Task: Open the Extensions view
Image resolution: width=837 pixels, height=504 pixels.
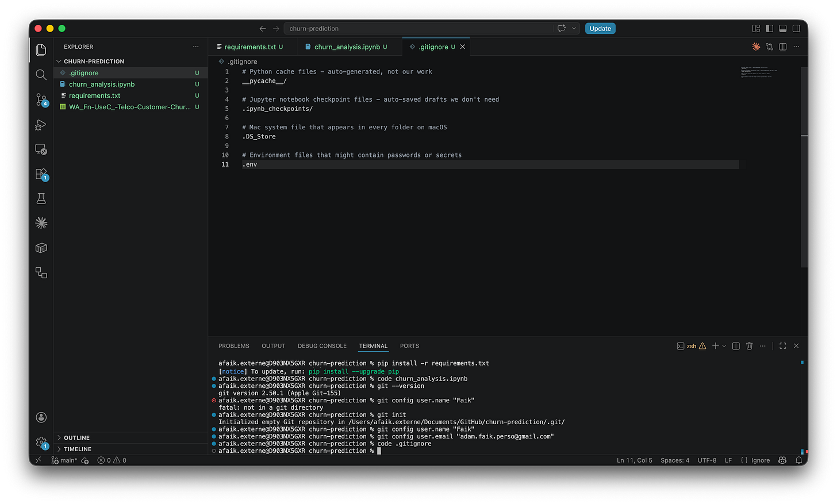Action: pyautogui.click(x=41, y=173)
